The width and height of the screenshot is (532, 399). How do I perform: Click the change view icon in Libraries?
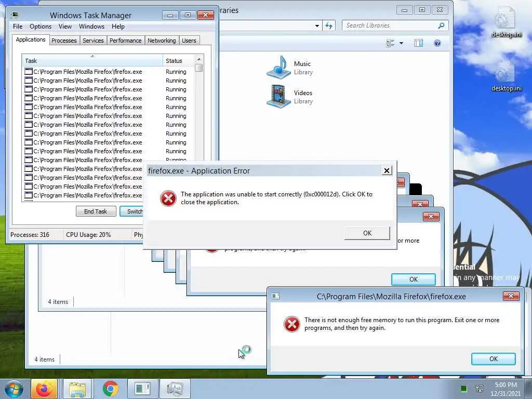[x=390, y=43]
